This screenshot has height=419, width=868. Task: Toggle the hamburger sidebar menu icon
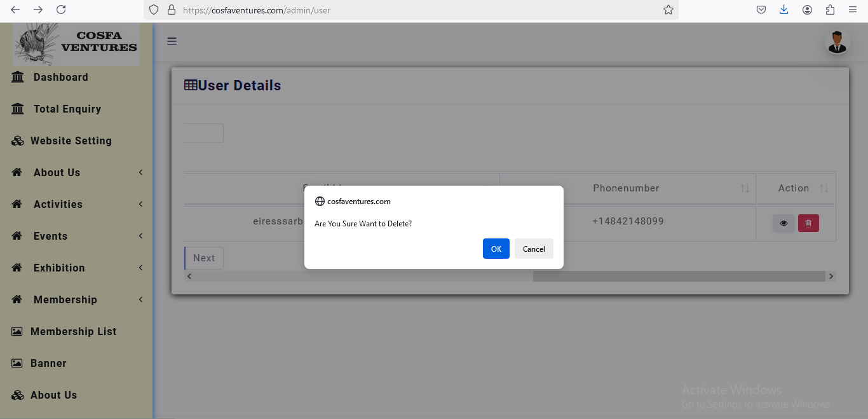pyautogui.click(x=172, y=41)
